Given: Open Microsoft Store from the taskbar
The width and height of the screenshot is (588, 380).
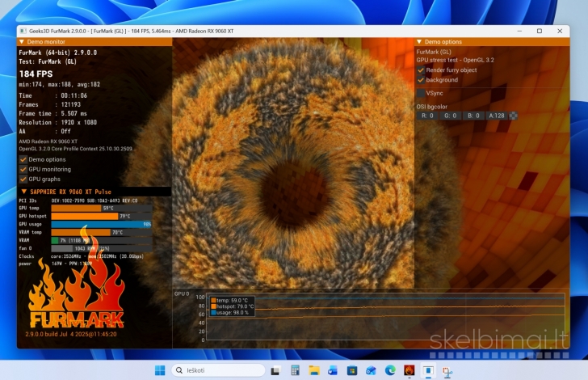Looking at the screenshot, I should pyautogui.click(x=352, y=370).
